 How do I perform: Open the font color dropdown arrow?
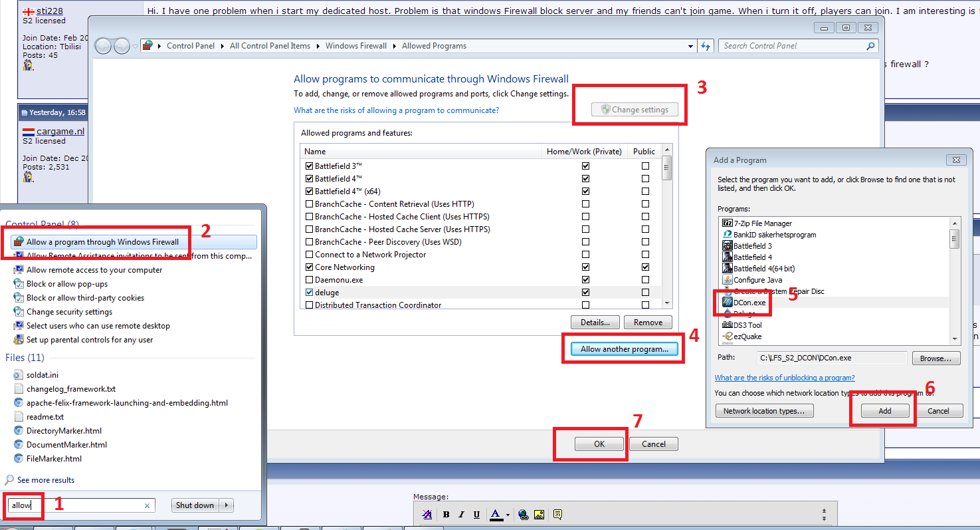point(508,515)
